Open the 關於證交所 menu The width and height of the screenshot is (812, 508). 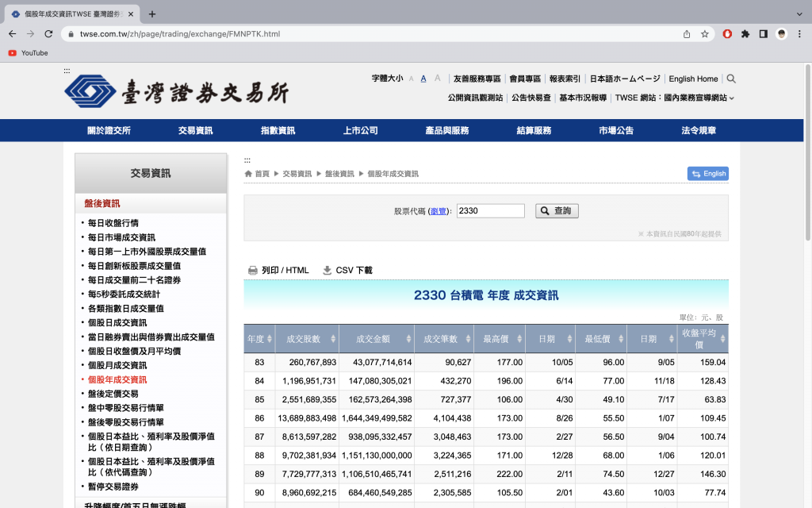[109, 131]
